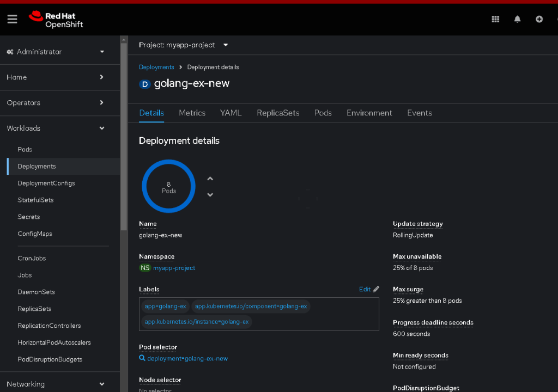Click the sidebar scrollbar up arrow
558x392 pixels.
coord(124,40)
